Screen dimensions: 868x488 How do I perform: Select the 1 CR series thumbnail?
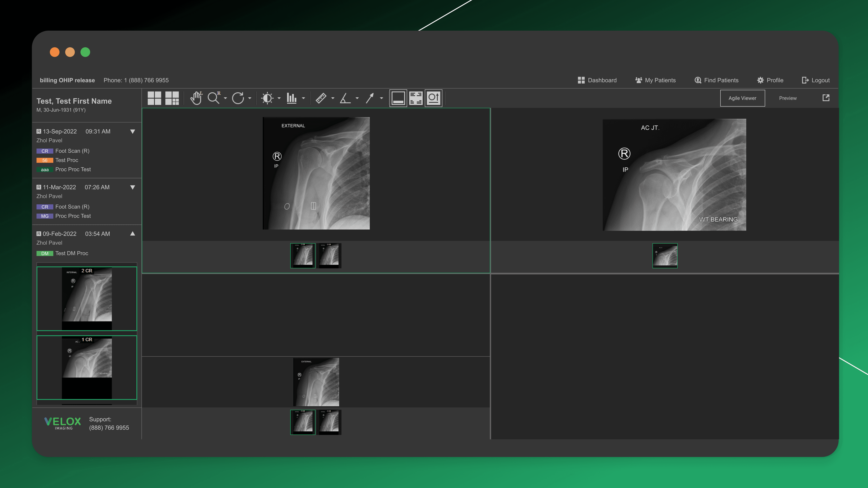87,367
